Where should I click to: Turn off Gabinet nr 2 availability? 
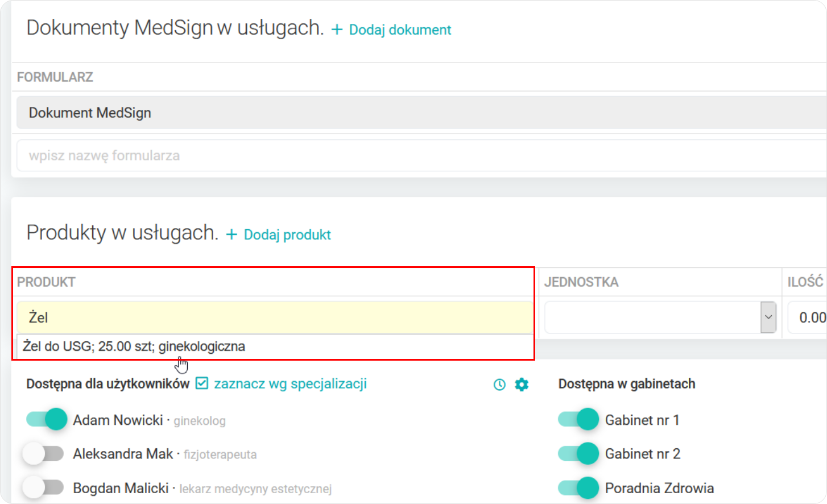tap(578, 454)
